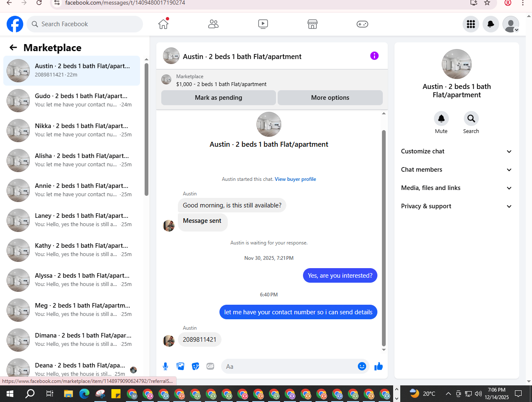The width and height of the screenshot is (532, 402).
Task: Open the Facebook menu grid icon
Action: [x=471, y=24]
